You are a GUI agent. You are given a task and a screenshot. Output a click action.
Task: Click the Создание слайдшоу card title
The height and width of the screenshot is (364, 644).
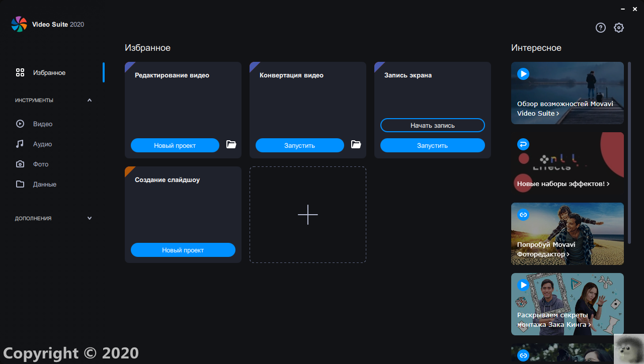(168, 180)
